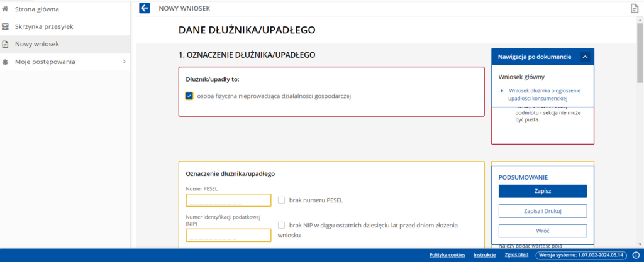Click the inbox icon beside Skrzynka przesyłek
644x262 pixels.
6,26
